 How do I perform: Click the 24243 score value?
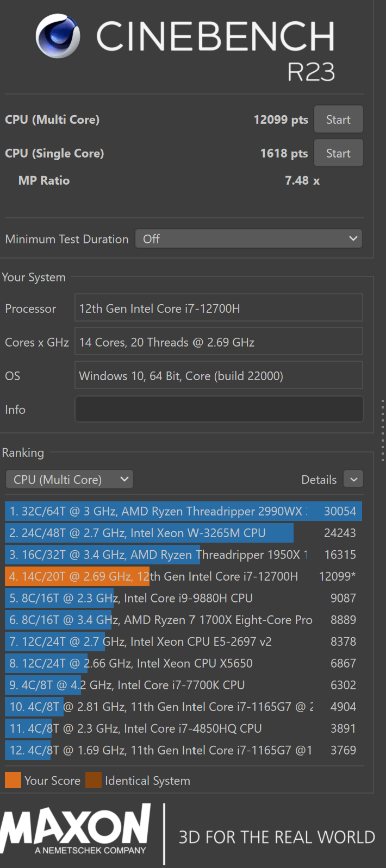(x=340, y=533)
